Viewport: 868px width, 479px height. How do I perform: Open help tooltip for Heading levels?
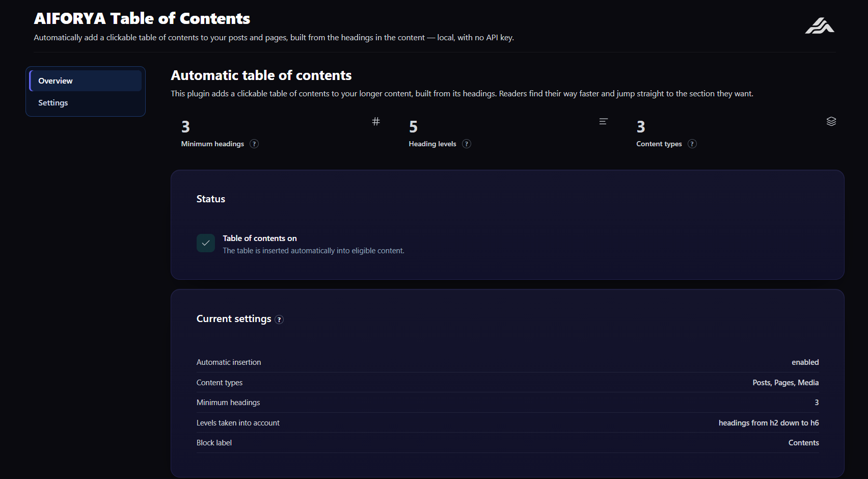coord(466,144)
